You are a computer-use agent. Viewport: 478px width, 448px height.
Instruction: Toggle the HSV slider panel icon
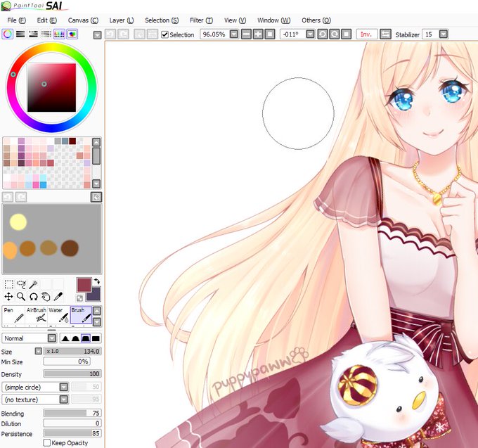pos(33,34)
